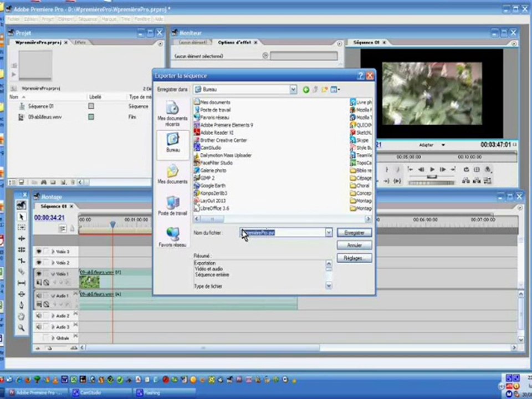Click the find binoculars icon in Projet

point(44,182)
